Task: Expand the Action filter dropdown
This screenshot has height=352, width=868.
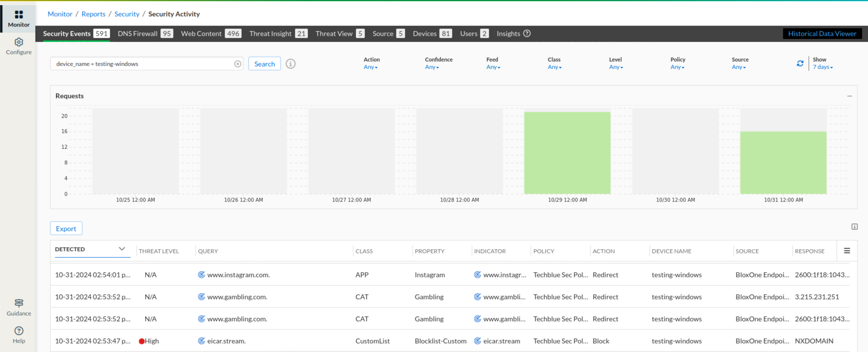Action: pos(370,67)
